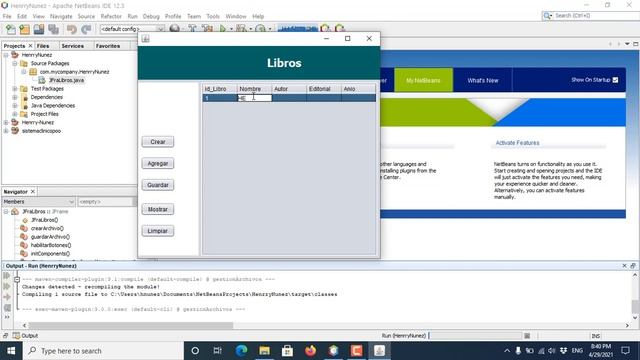Expand the Dependencies node
640x360 pixels.
point(15,97)
